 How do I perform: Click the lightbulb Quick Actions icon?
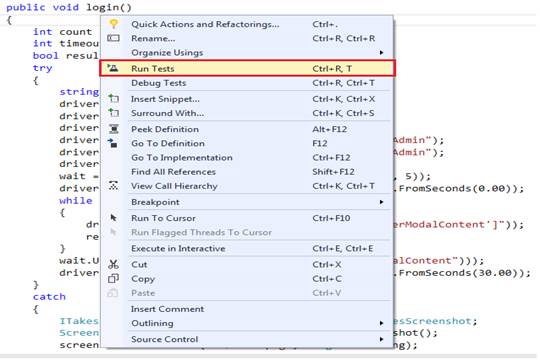click(x=113, y=24)
